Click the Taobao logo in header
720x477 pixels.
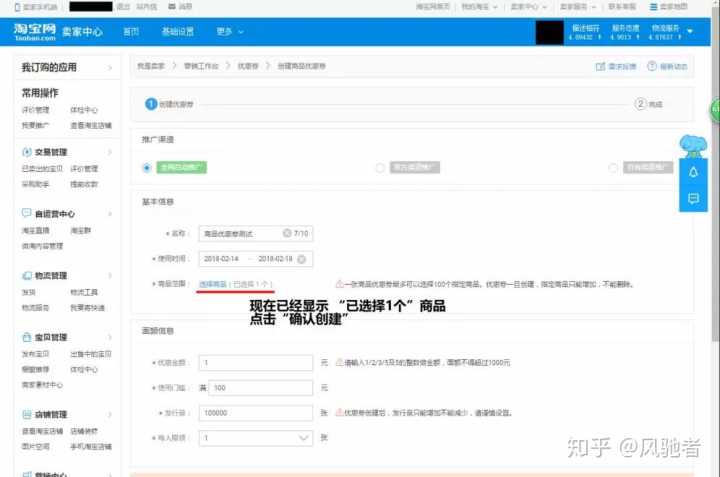click(x=35, y=31)
